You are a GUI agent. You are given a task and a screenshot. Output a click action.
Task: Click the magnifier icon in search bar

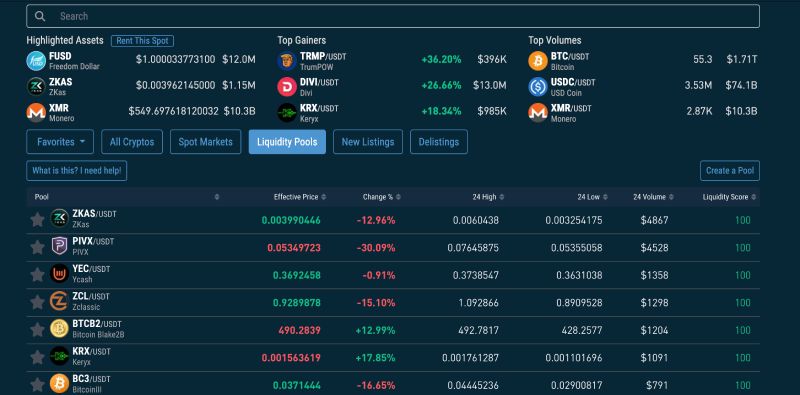click(40, 16)
